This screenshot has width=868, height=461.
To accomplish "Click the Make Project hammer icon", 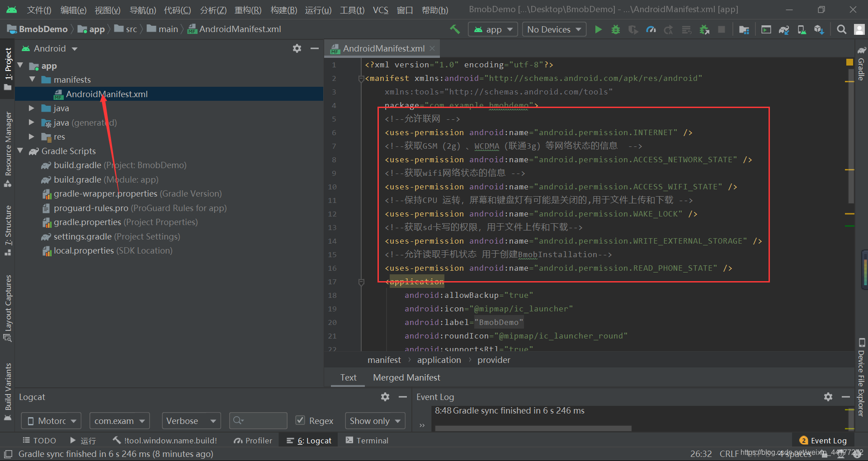I will (x=455, y=29).
